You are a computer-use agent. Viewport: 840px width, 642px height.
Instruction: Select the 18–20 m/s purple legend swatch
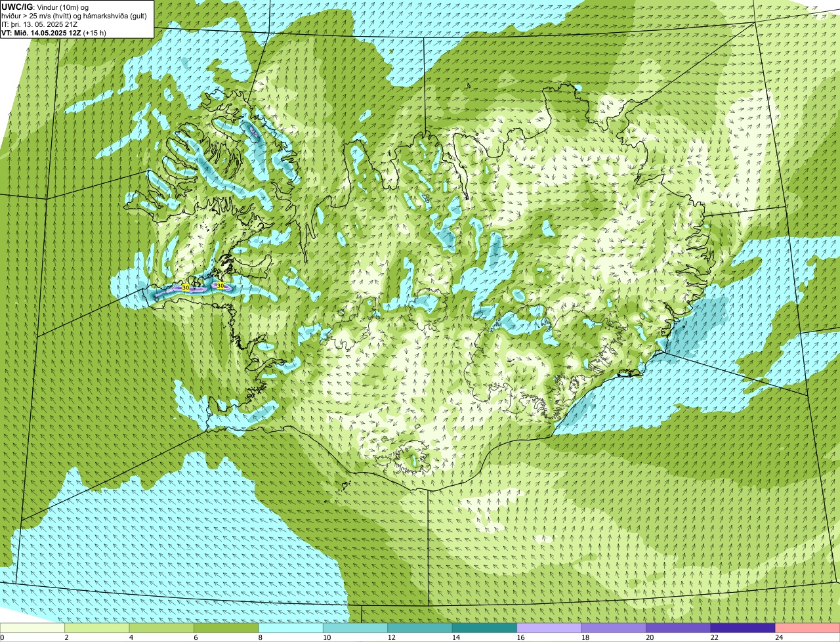(x=614, y=628)
